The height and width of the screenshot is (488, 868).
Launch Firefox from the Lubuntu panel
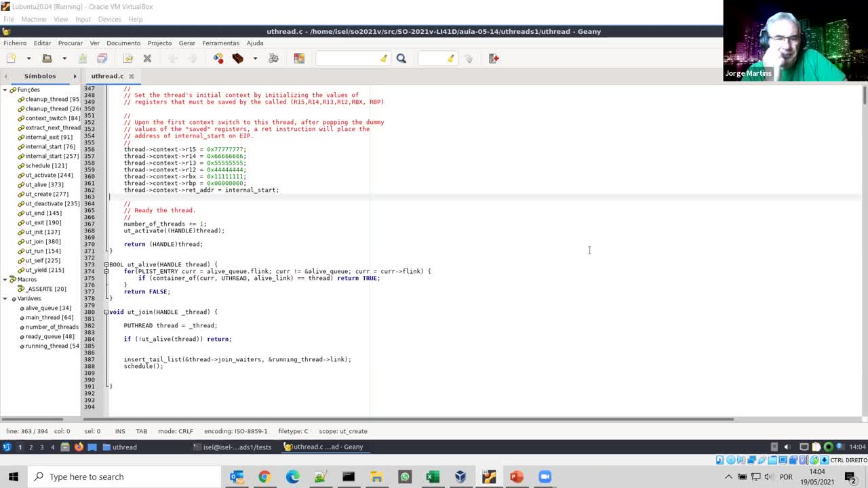[79, 447]
